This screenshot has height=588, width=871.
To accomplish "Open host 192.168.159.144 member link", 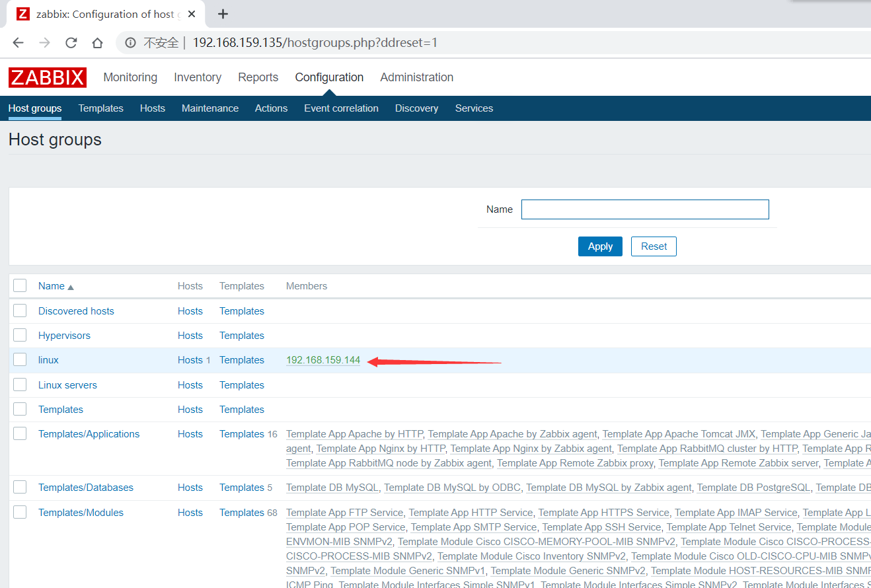I will (x=323, y=360).
